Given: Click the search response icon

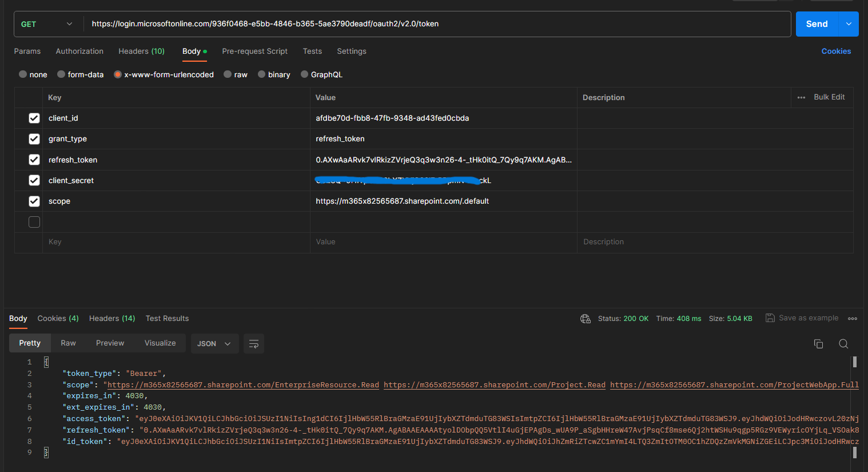Looking at the screenshot, I should pos(843,343).
